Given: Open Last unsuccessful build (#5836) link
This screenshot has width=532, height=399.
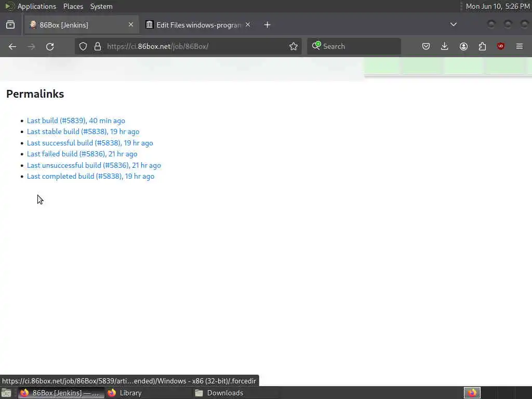Looking at the screenshot, I should point(94,166).
